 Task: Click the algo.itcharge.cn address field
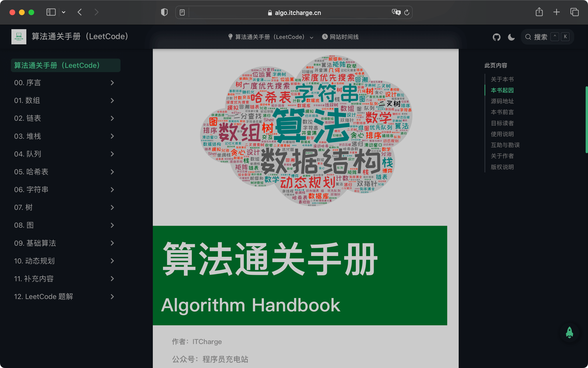294,12
